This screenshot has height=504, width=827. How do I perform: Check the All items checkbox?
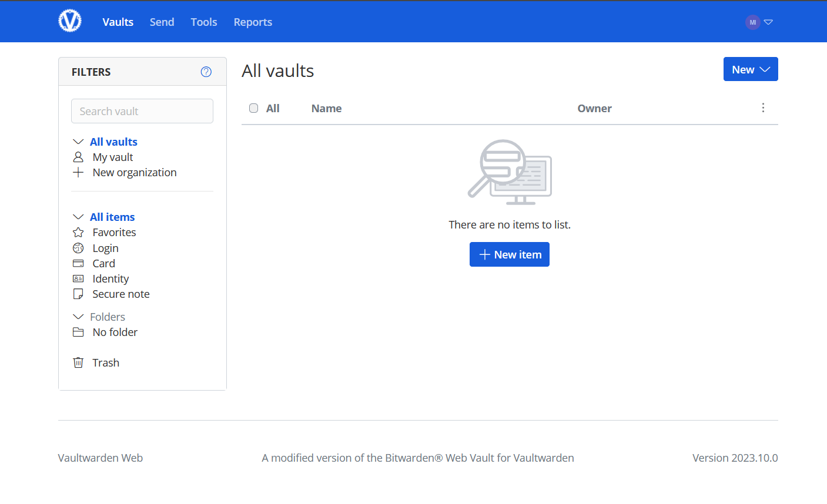point(253,108)
